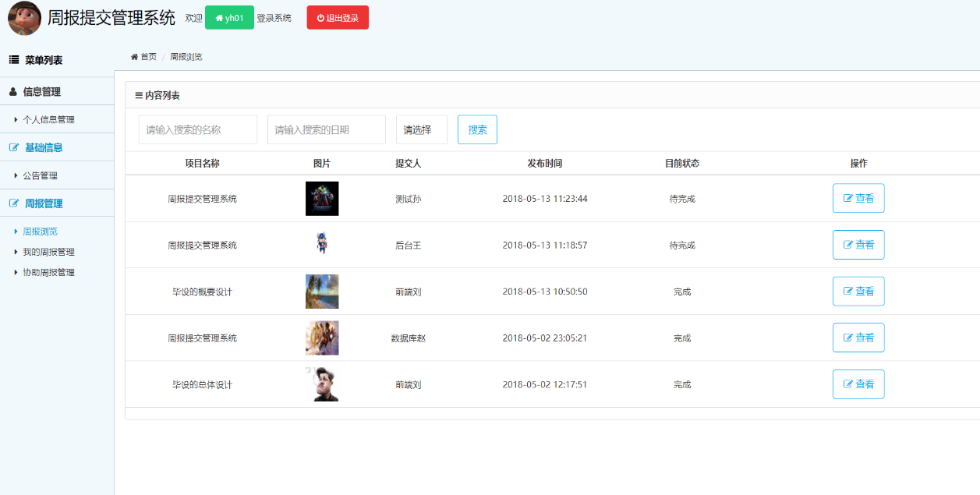Go to 协助周报管理 page

pyautogui.click(x=48, y=272)
